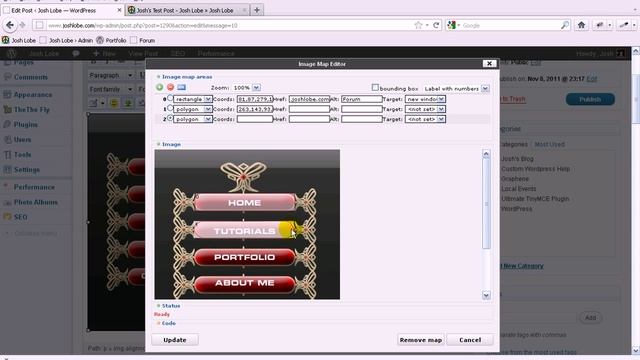The image size is (640, 360).
Task: Click HOME button in map image
Action: (x=244, y=202)
